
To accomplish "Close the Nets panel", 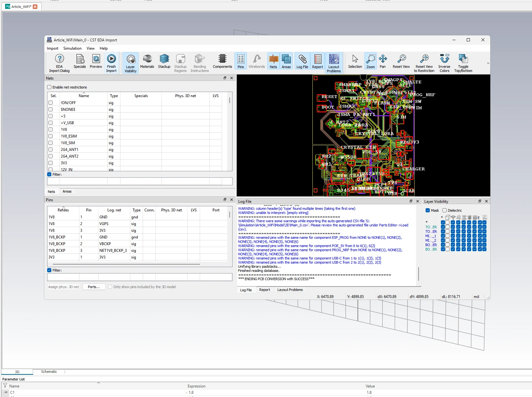I will point(232,78).
